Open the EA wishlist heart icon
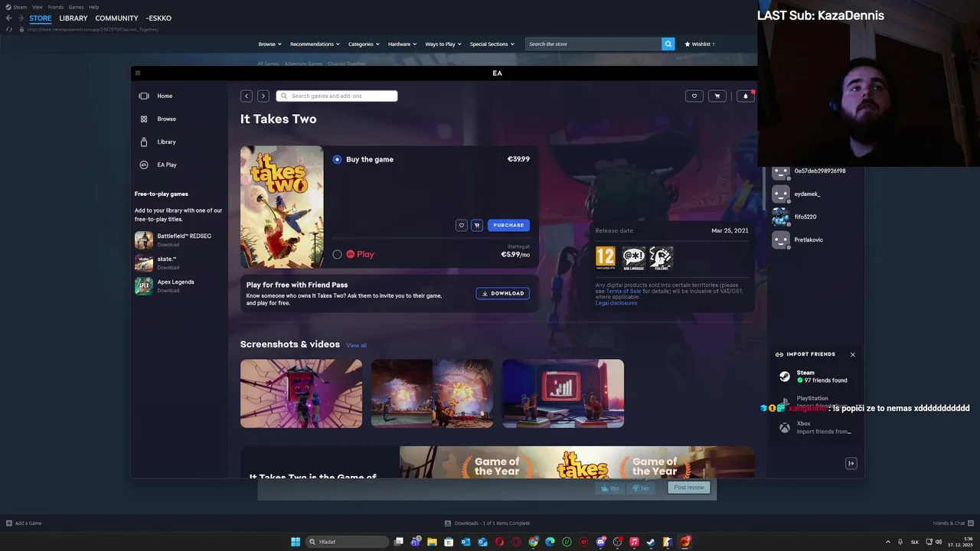Image resolution: width=980 pixels, height=551 pixels. 694,96
